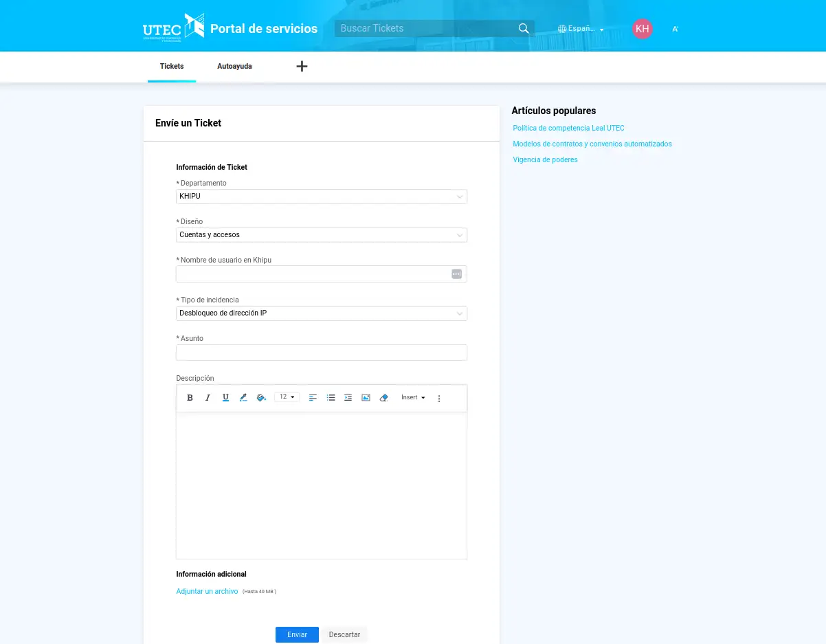Screen dimensions: 826x644
Task: Submit the ticket with Enviar button
Action: [x=297, y=634]
